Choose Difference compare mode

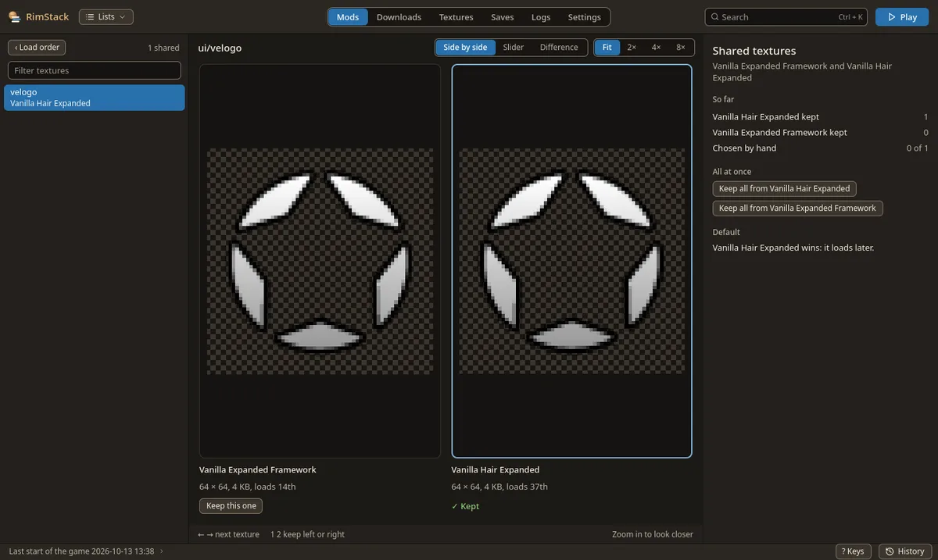(559, 48)
